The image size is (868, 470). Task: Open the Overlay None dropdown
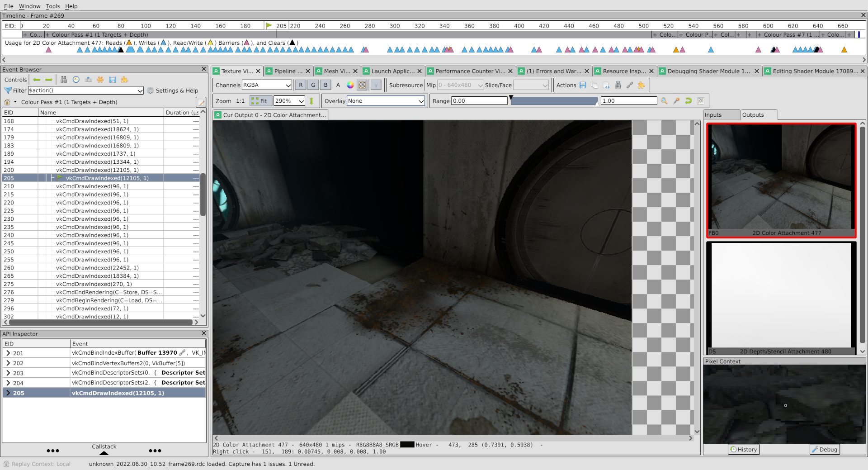386,101
